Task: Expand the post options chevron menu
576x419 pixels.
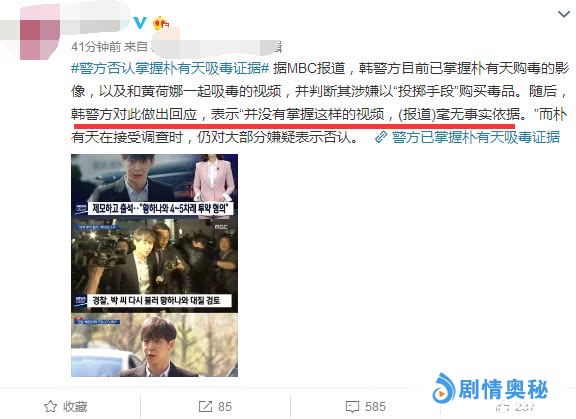Action: [564, 14]
